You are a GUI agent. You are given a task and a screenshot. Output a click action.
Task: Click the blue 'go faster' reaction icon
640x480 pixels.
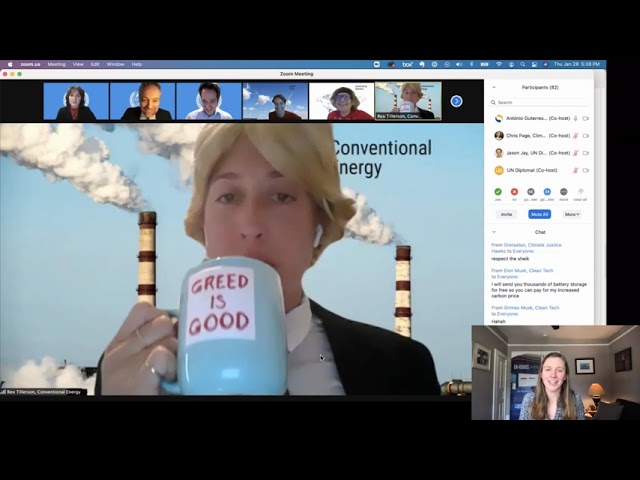(x=547, y=192)
